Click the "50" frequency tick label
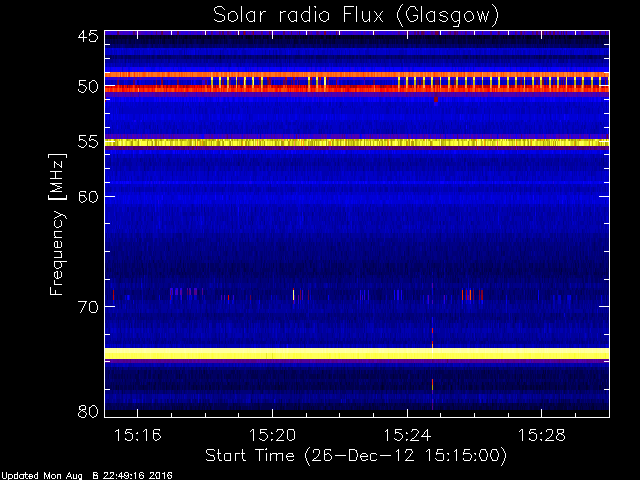Image resolution: width=640 pixels, height=480 pixels. coord(88,87)
